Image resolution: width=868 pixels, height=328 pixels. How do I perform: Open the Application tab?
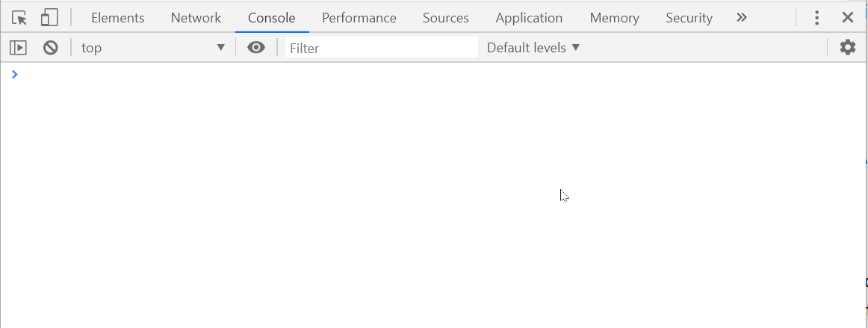[x=529, y=18]
